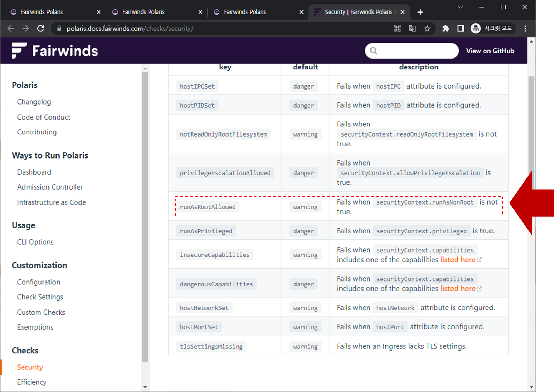This screenshot has height=392, width=554.
Task: Reload the page with the refresh icon
Action: [x=40, y=29]
